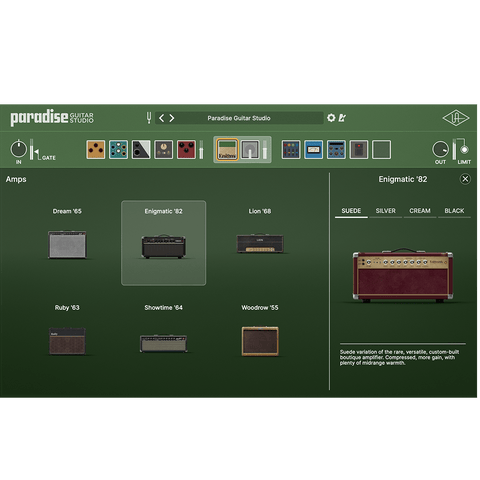Click the Universal Audio diamond logo

[456, 118]
